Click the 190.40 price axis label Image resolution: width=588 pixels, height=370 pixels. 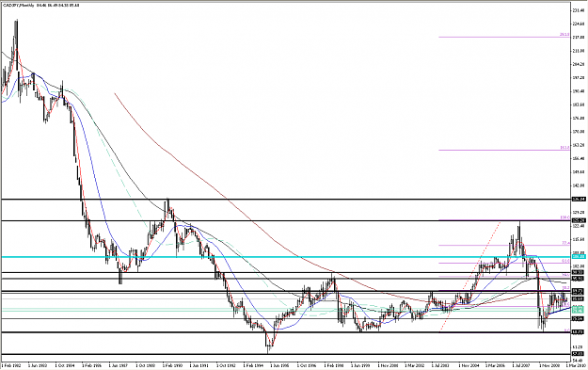578,91
